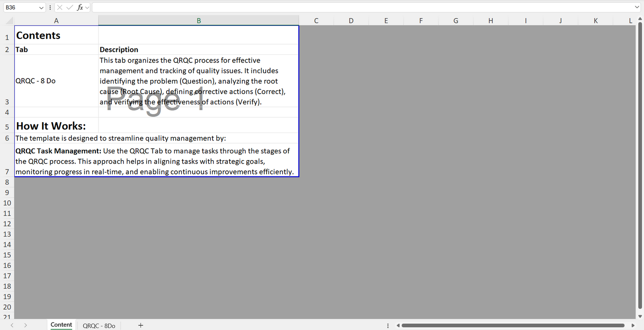Select column B header

coord(199,21)
